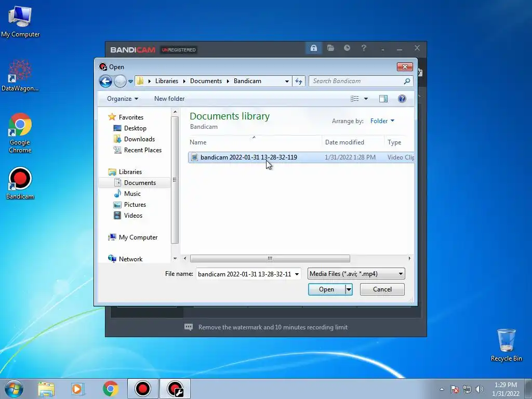Open Chrome from the taskbar
The image size is (532, 399).
coord(110,389)
